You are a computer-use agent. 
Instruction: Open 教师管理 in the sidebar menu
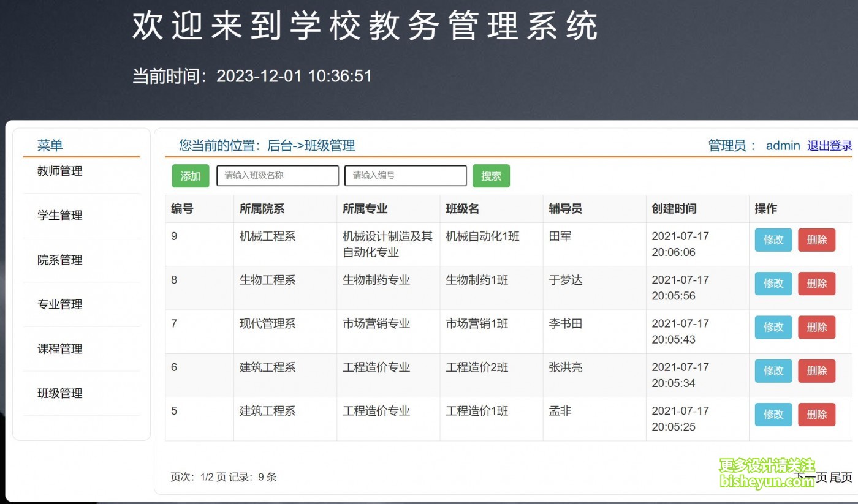pyautogui.click(x=59, y=171)
